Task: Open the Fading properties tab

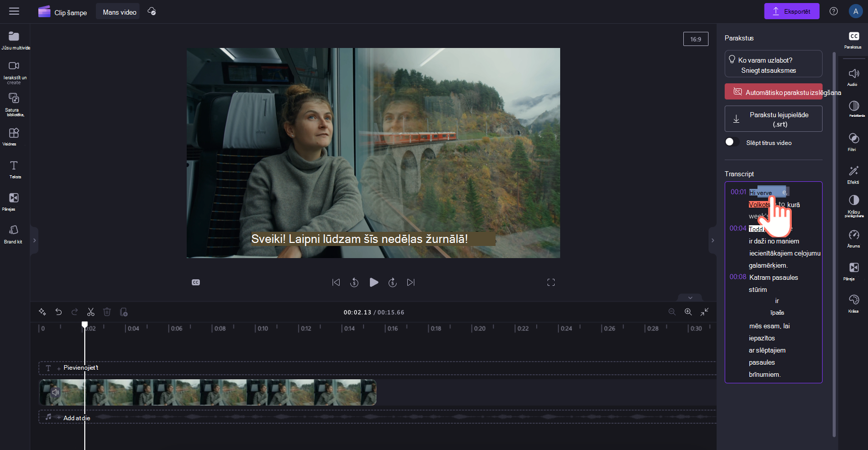Action: click(x=854, y=109)
